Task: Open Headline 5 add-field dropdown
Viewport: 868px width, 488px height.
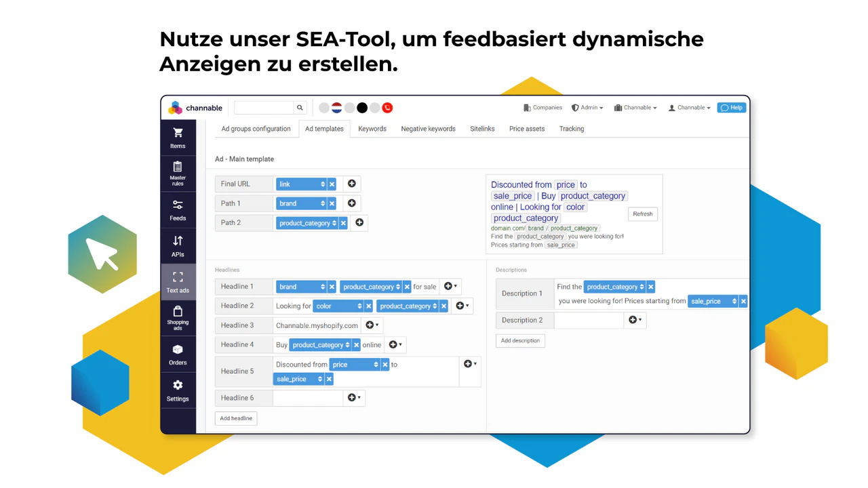Action: pyautogui.click(x=470, y=364)
